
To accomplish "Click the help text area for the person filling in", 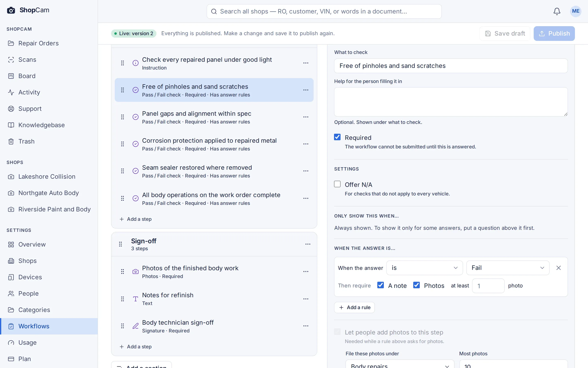I will coord(451,102).
